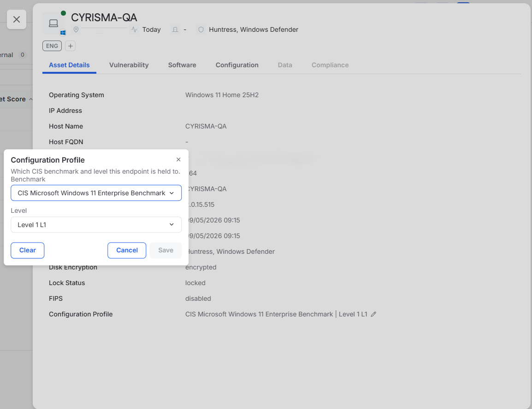Open the Software tab
The width and height of the screenshot is (532, 409).
click(x=182, y=65)
